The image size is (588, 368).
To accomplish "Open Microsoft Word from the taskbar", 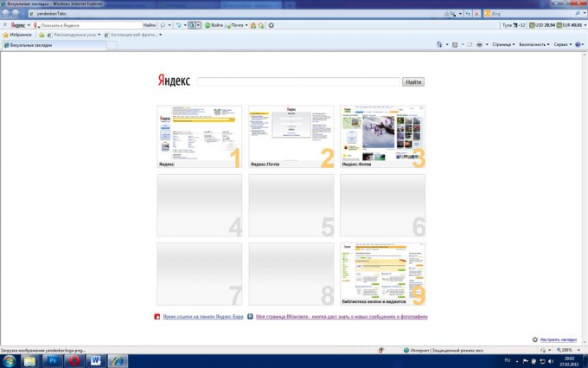I will (96, 361).
